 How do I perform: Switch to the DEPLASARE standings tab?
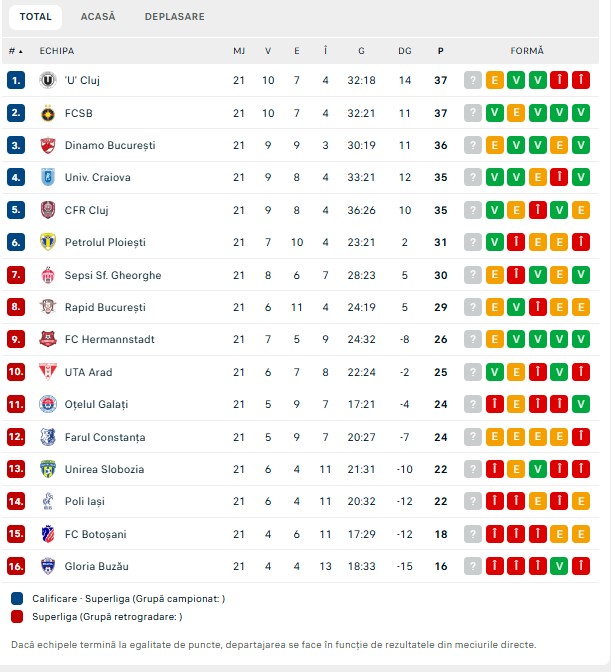tap(174, 17)
